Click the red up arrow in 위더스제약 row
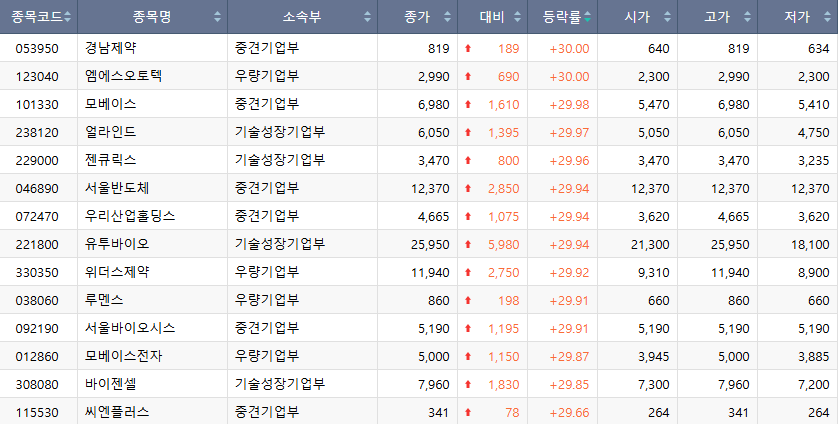The image size is (838, 424). tap(468, 272)
